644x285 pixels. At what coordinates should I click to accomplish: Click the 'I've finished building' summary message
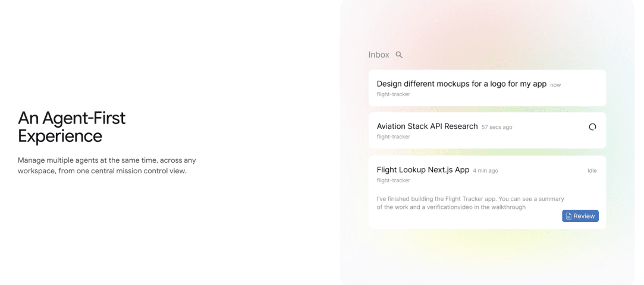coord(470,203)
